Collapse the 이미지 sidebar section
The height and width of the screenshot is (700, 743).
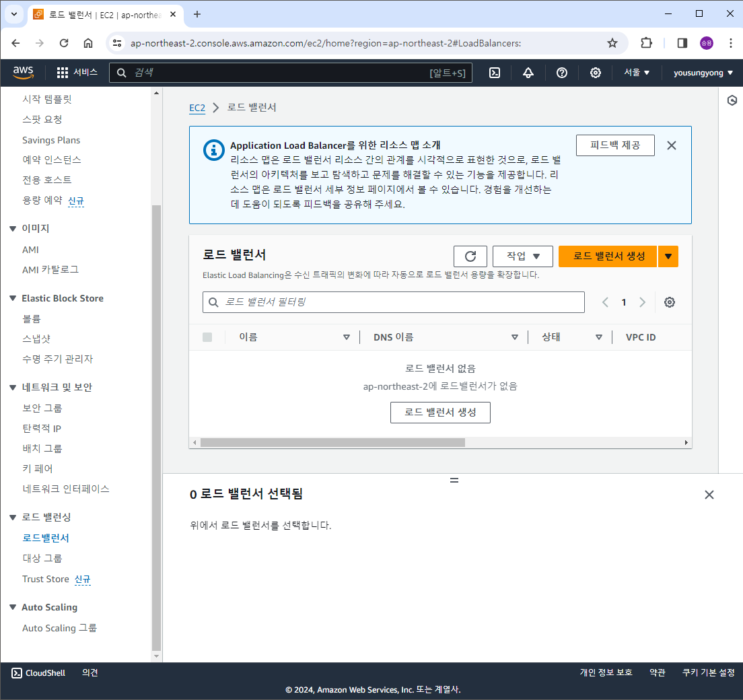click(x=13, y=228)
